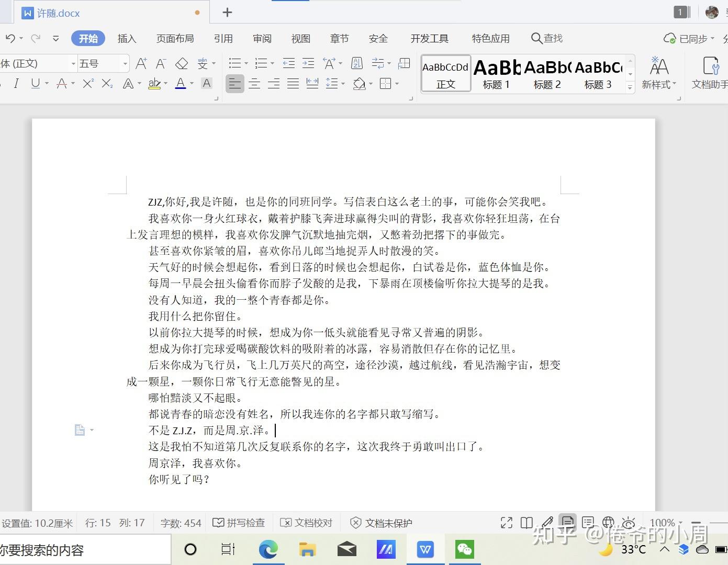This screenshot has height=565, width=728.
Task: Click the borders icon
Action: point(385,83)
